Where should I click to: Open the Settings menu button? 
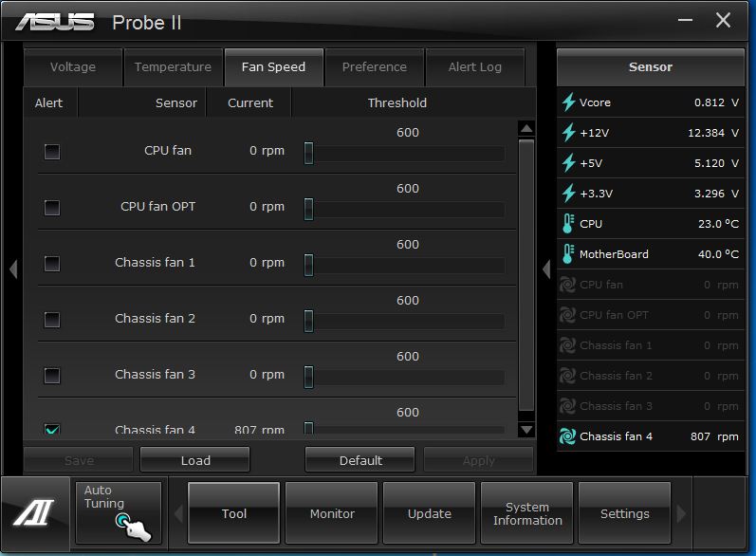pos(624,513)
